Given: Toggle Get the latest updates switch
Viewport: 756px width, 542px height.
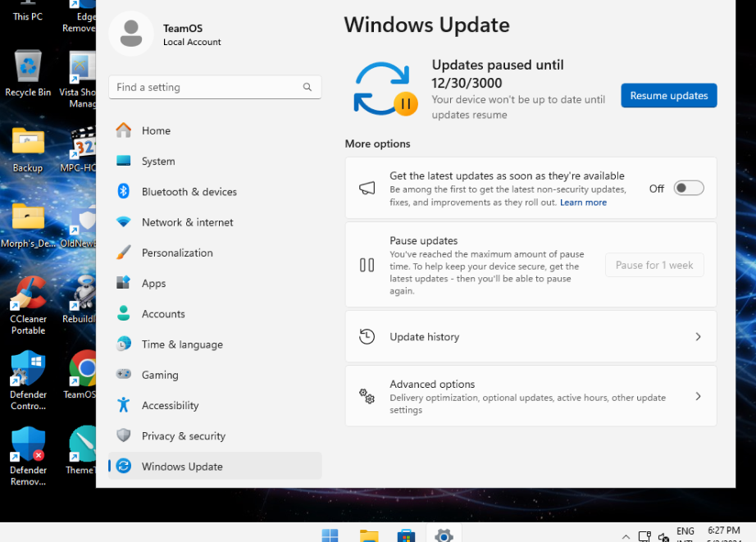Looking at the screenshot, I should point(689,188).
